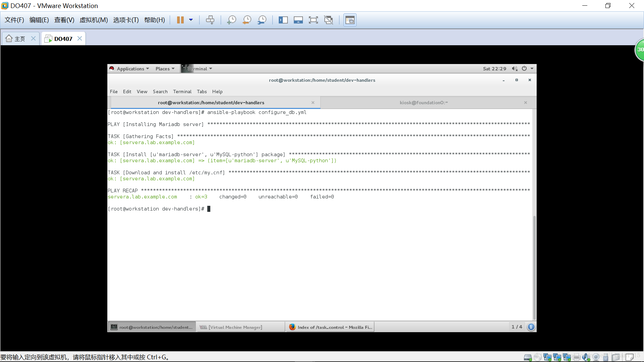644x362 pixels.
Task: Revert to previous snapshot icon
Action: click(247, 20)
